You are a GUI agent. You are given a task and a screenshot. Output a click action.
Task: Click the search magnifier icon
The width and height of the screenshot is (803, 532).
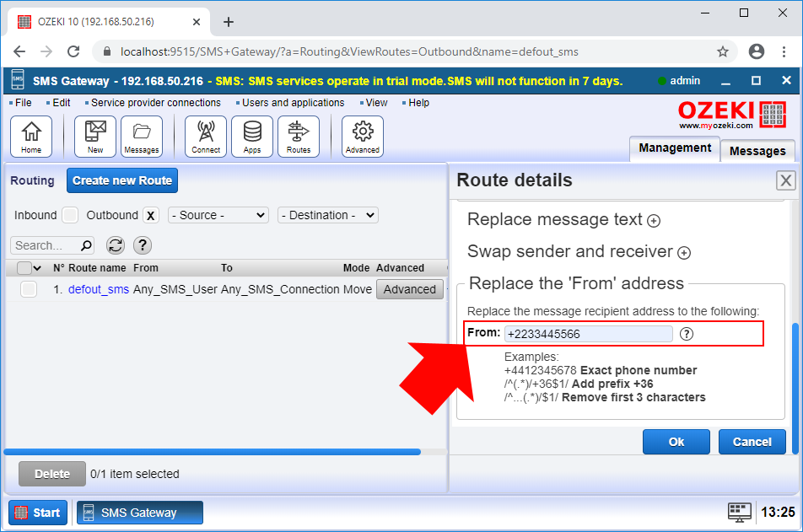click(x=86, y=246)
